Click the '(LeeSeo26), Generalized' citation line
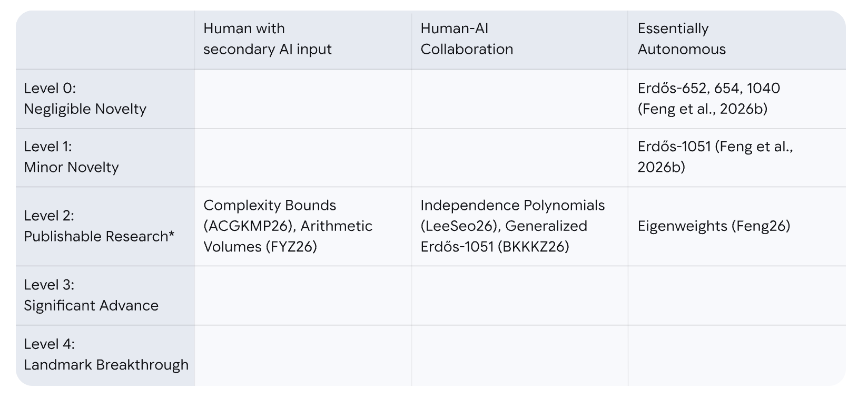The width and height of the screenshot is (868, 407). [x=503, y=226]
